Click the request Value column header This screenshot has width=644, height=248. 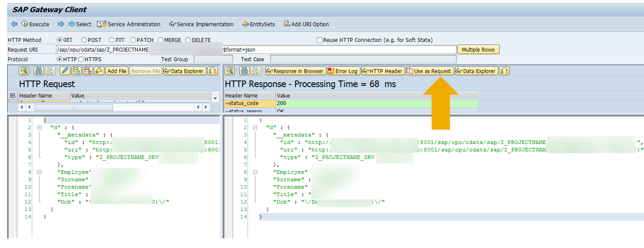[x=140, y=96]
